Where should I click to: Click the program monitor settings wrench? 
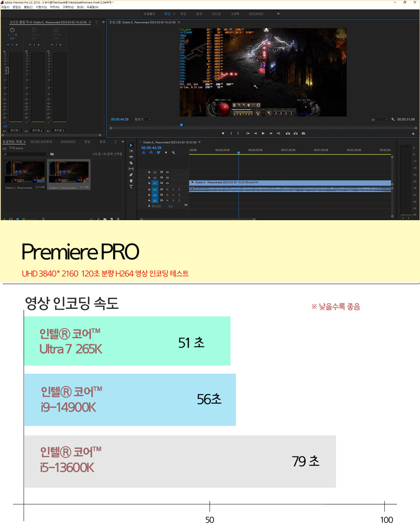(x=393, y=119)
